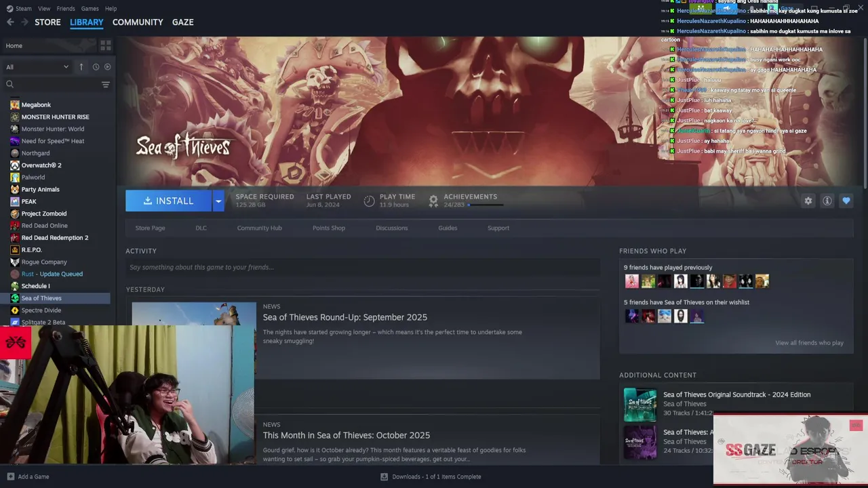The image size is (868, 488).
Task: Open the Guides link
Action: [448, 228]
